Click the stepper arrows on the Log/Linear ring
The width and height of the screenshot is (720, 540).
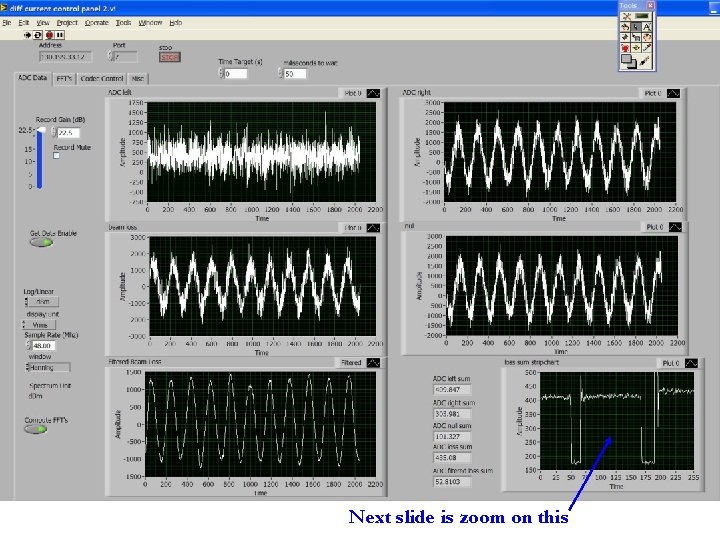(x=26, y=302)
